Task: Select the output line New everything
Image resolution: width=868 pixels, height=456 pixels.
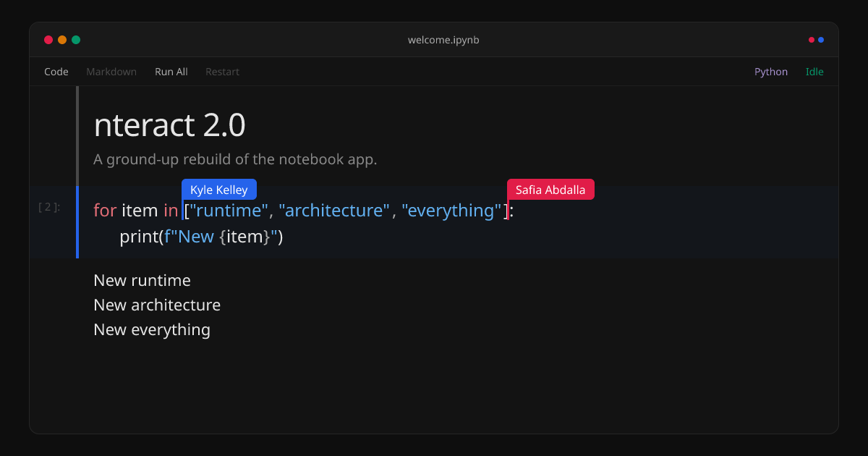Action: (x=152, y=329)
